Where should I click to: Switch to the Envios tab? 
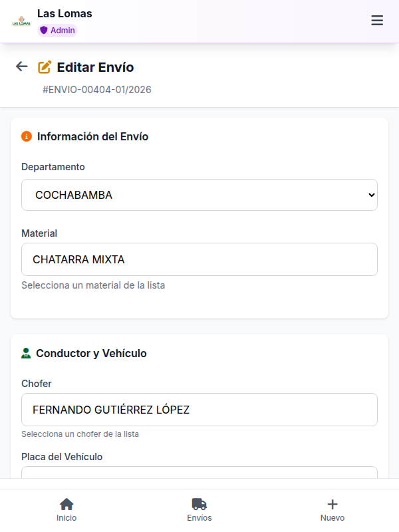199,509
